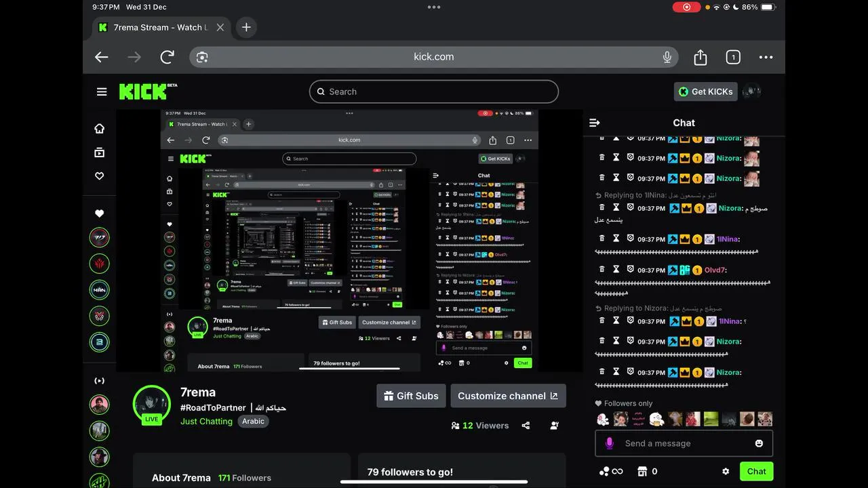Click the mirrored stream video player
868x488 pixels.
click(349, 241)
